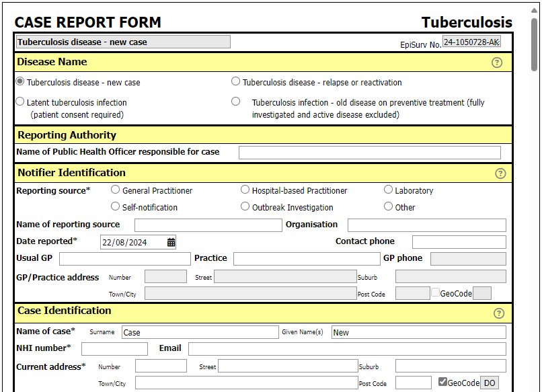The width and height of the screenshot is (542, 392).
Task: Click the vertical scrollbar thumb
Action: coord(535,44)
